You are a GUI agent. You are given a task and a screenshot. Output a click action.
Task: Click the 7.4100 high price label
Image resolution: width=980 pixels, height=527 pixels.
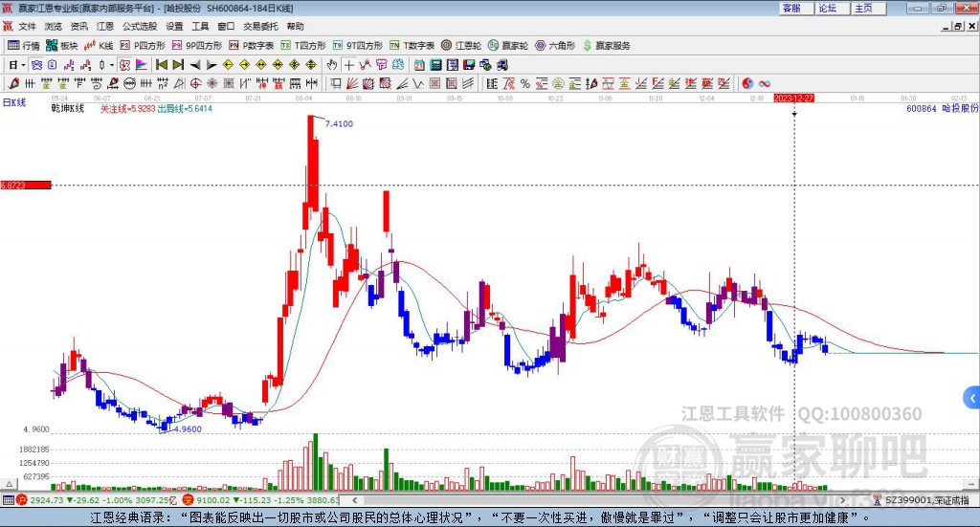click(339, 123)
